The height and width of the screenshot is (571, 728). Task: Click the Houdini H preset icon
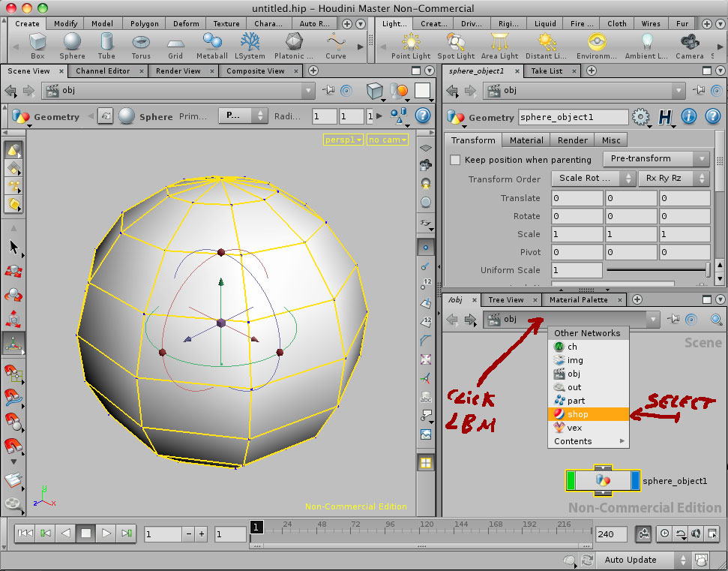point(665,117)
